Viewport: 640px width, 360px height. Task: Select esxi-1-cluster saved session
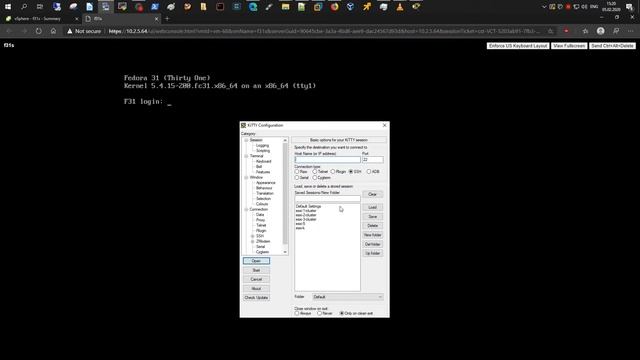click(x=306, y=211)
